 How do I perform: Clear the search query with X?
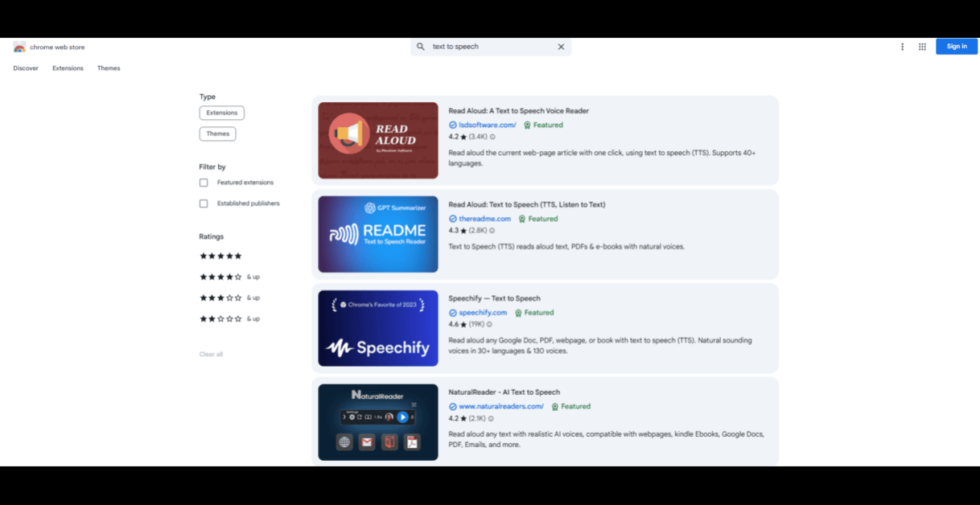(x=561, y=47)
